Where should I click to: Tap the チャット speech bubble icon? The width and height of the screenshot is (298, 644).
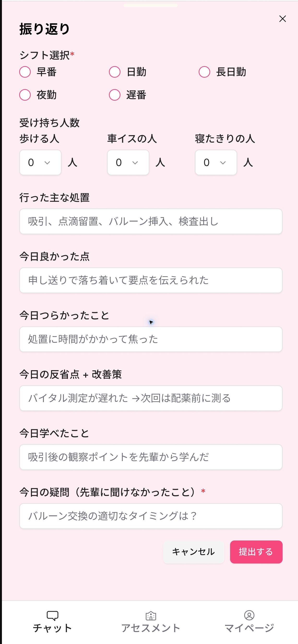click(53, 615)
